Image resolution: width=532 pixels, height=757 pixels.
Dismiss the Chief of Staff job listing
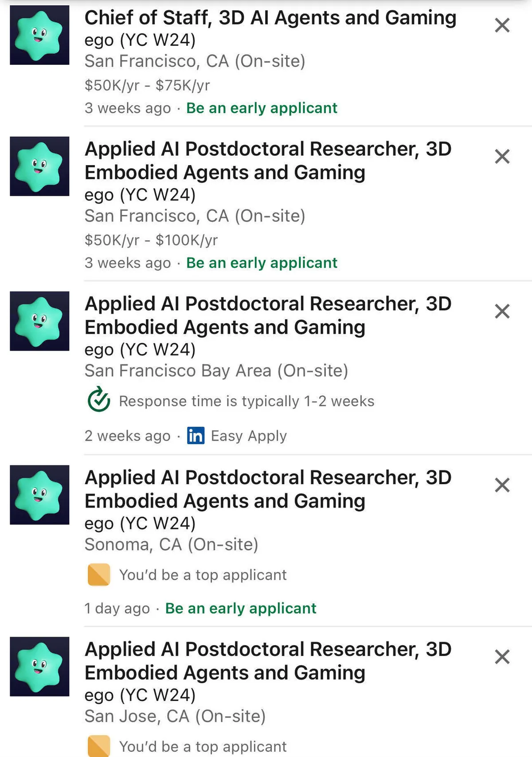point(502,25)
